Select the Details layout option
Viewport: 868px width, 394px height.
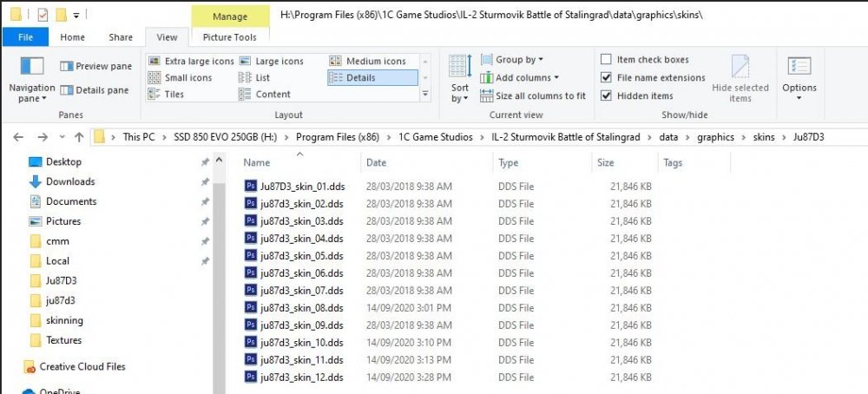click(x=372, y=77)
